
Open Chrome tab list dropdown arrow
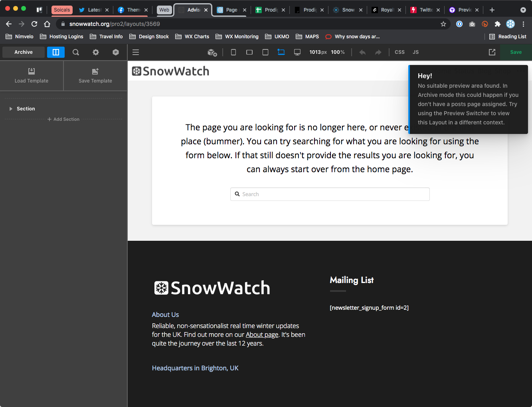pyautogui.click(x=523, y=10)
